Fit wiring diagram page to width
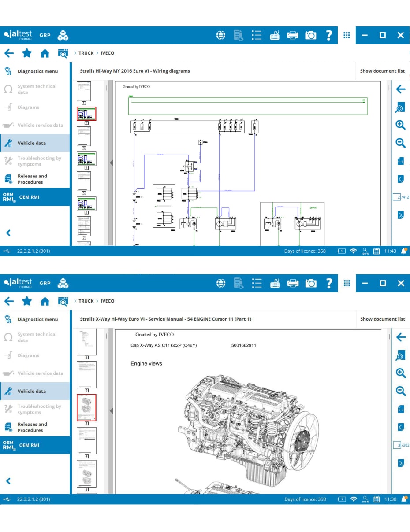410x532 pixels. click(400, 161)
